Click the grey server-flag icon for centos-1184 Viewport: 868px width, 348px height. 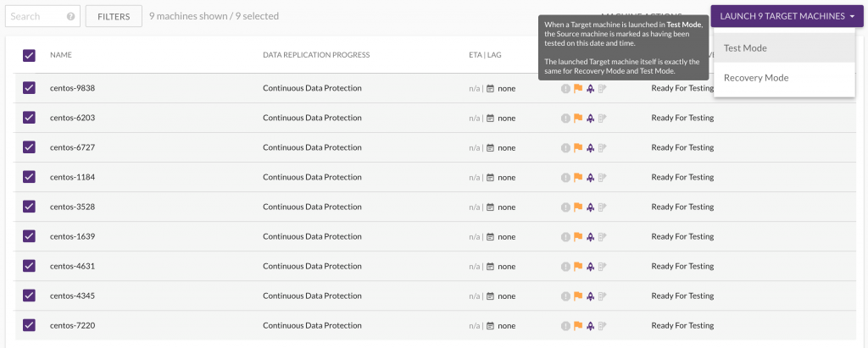coord(602,177)
